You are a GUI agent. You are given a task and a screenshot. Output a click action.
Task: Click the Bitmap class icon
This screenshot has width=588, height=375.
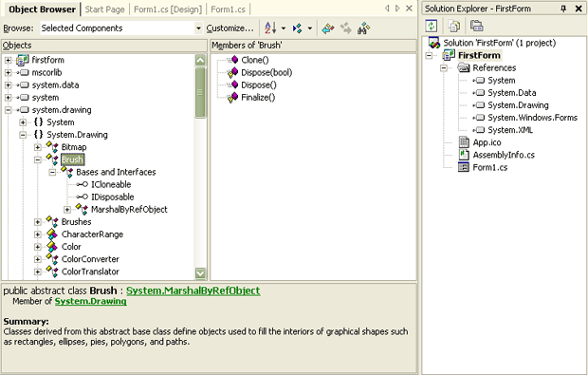(52, 147)
